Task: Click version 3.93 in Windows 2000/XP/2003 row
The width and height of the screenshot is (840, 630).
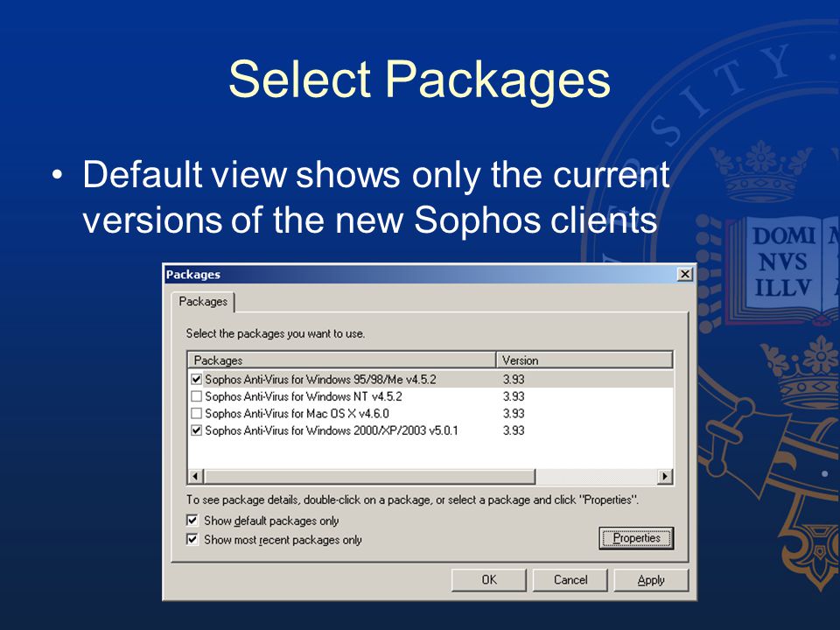Action: (514, 430)
